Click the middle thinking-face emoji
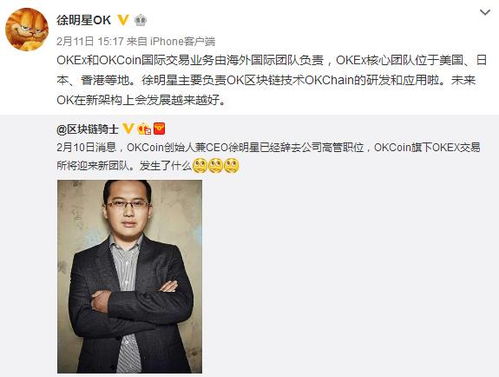499x377 pixels. [x=216, y=166]
